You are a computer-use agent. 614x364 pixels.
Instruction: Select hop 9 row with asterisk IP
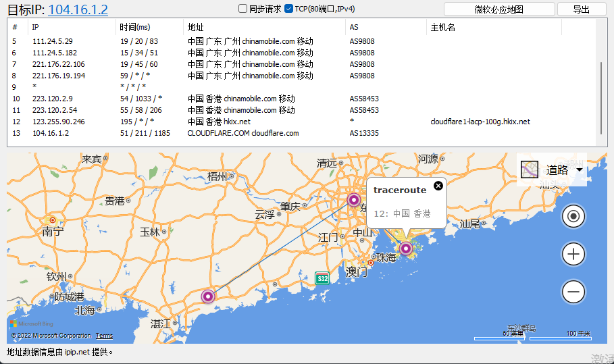[301, 87]
